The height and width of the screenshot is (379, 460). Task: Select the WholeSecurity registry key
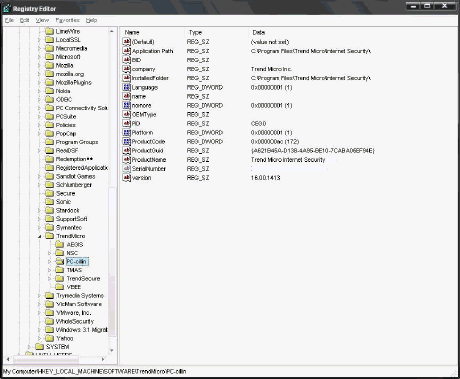click(75, 321)
